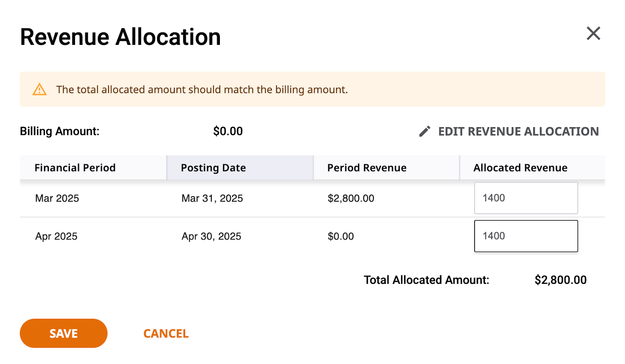The width and height of the screenshot is (625, 364).
Task: Focus the Apr 2025 allocated revenue field
Action: [x=526, y=236]
